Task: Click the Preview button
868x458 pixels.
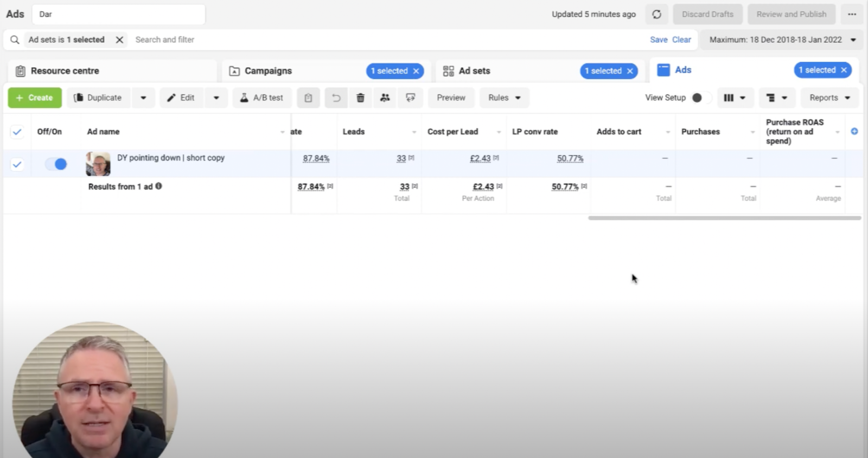Action: click(x=451, y=98)
